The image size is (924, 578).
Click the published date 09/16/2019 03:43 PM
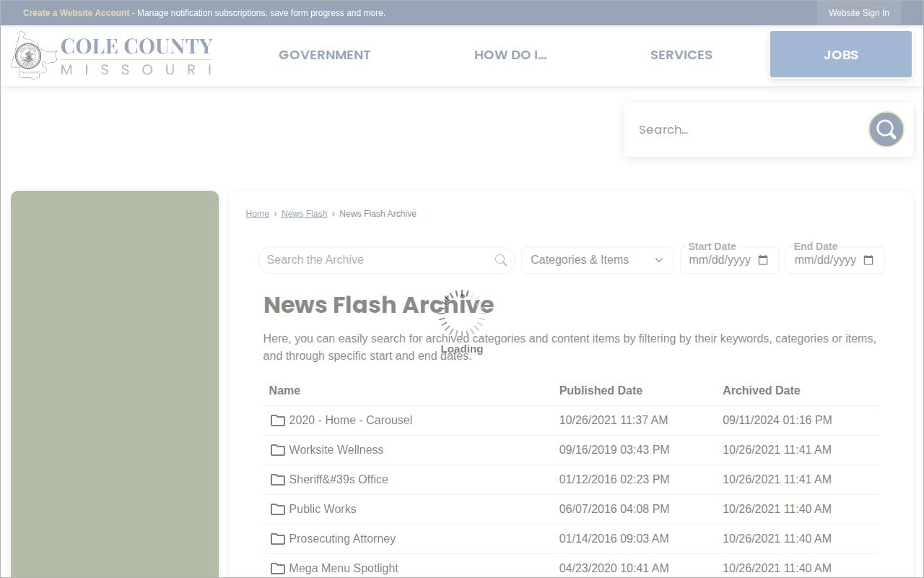pyautogui.click(x=614, y=450)
